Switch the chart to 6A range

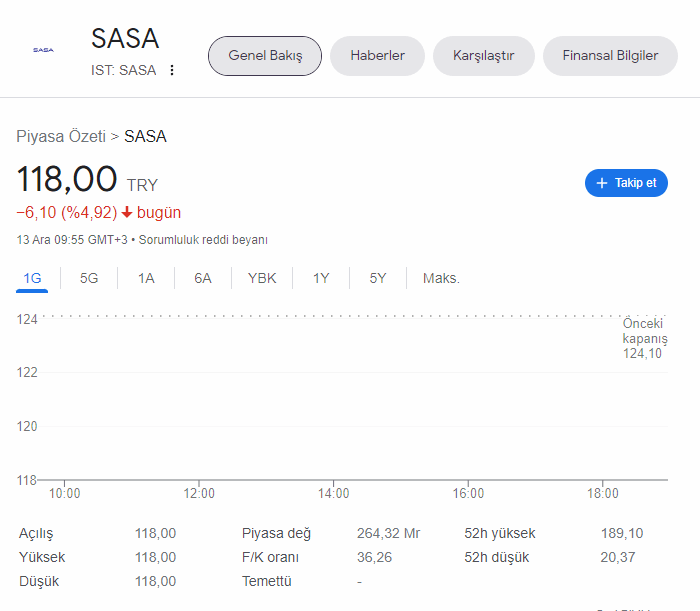(x=203, y=278)
